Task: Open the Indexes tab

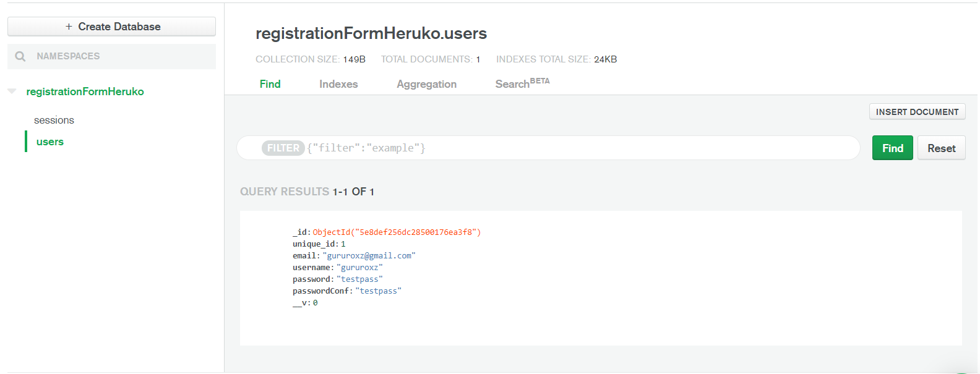Action: point(338,84)
